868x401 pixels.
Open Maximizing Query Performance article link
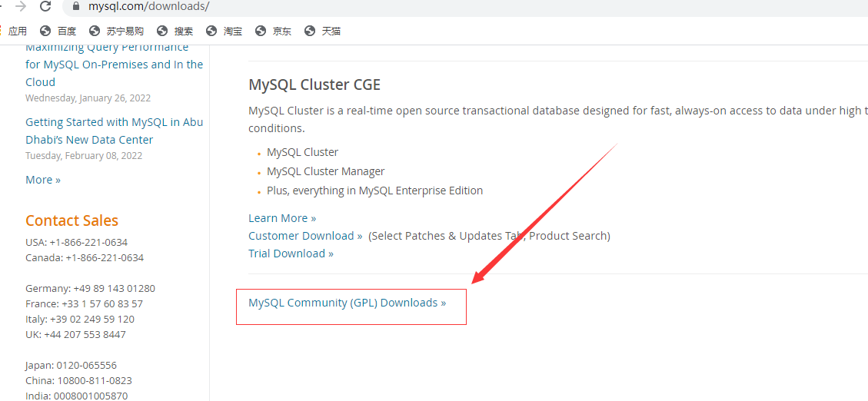coord(114,65)
